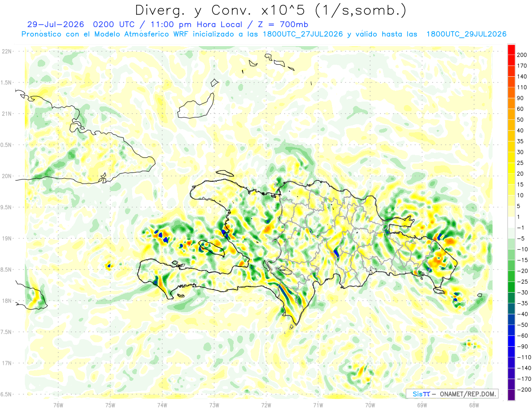Click the '74W' longitude label

(x=162, y=405)
